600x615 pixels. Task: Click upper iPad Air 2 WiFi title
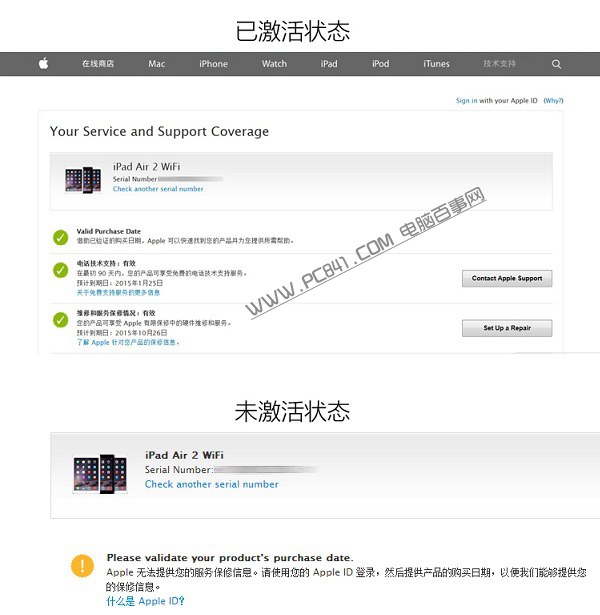pyautogui.click(x=147, y=167)
